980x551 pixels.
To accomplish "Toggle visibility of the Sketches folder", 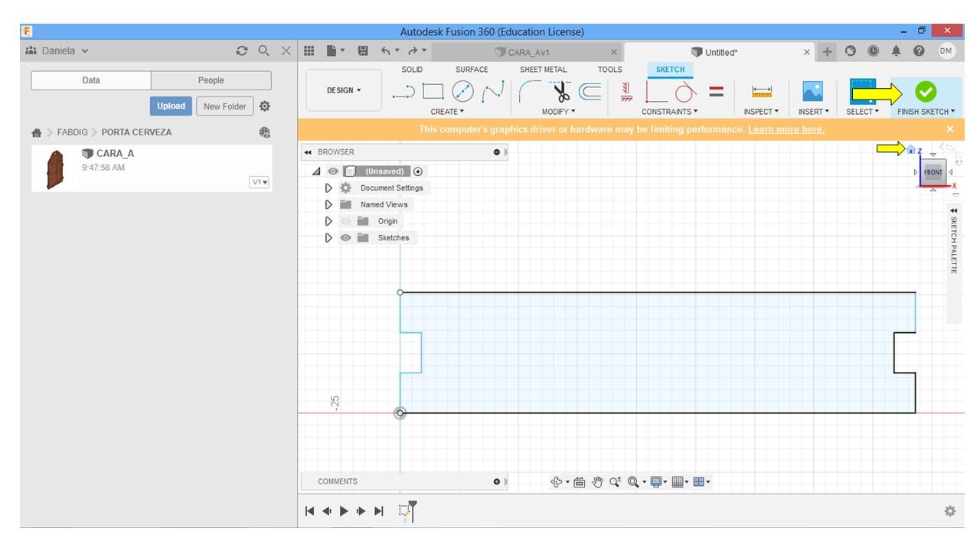I will [345, 238].
